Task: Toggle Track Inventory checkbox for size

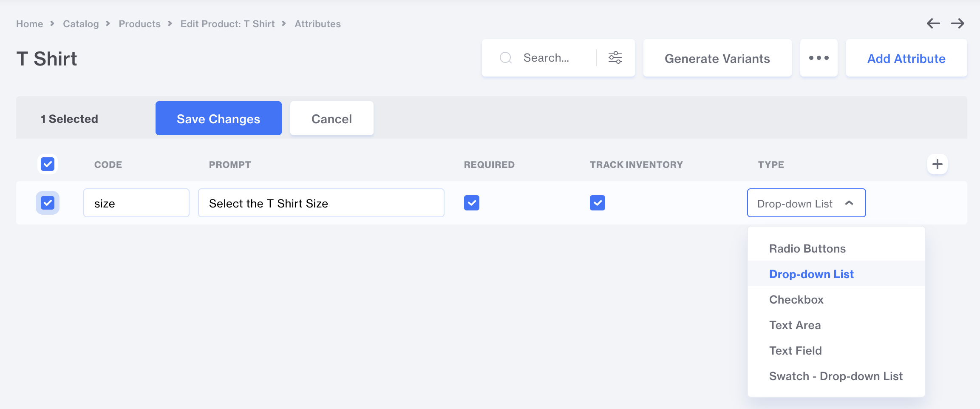Action: pyautogui.click(x=598, y=203)
